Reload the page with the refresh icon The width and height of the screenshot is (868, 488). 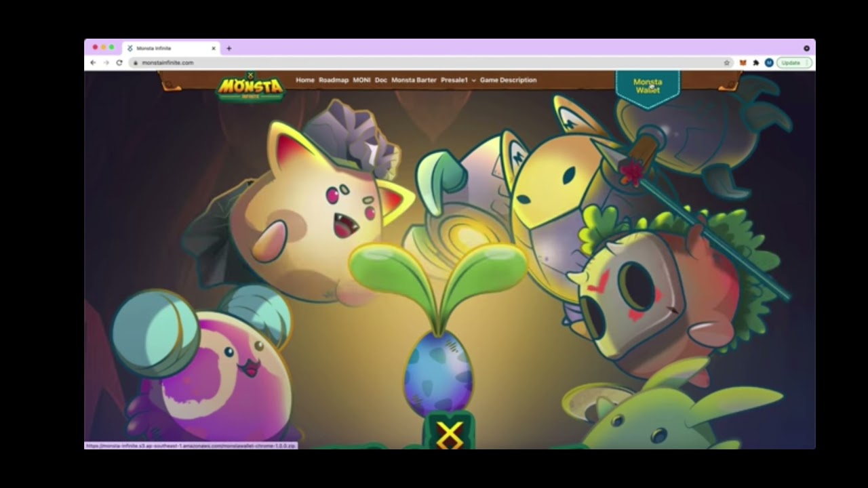click(119, 62)
